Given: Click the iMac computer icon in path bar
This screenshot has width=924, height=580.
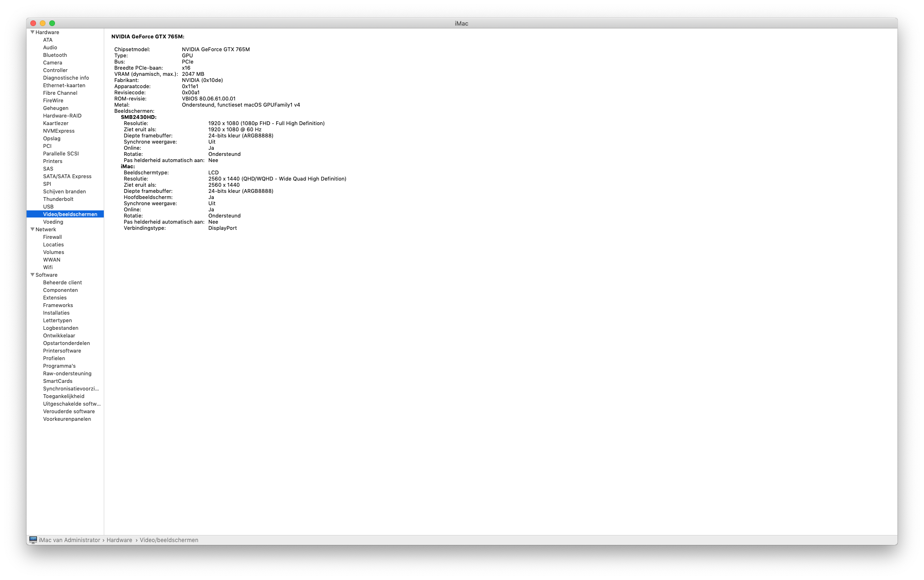Looking at the screenshot, I should [x=33, y=540].
